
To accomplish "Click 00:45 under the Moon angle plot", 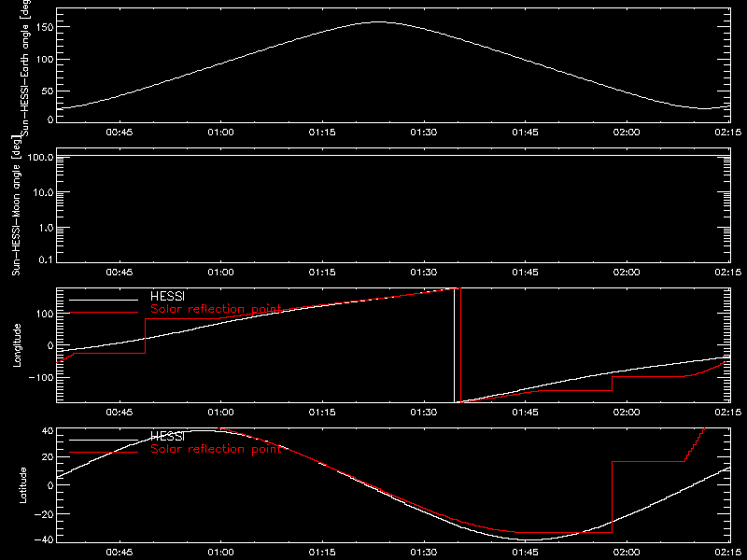I will pos(120,272).
